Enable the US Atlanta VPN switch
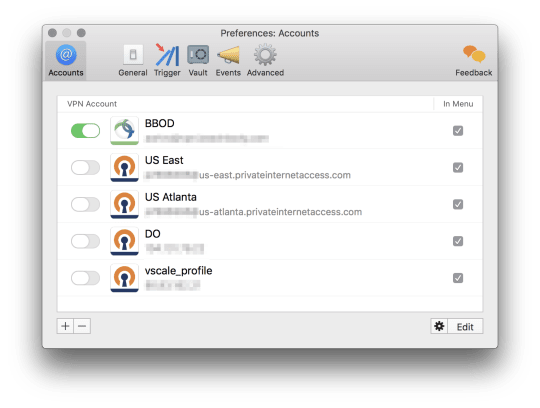The height and width of the screenshot is (408, 540). (x=85, y=205)
